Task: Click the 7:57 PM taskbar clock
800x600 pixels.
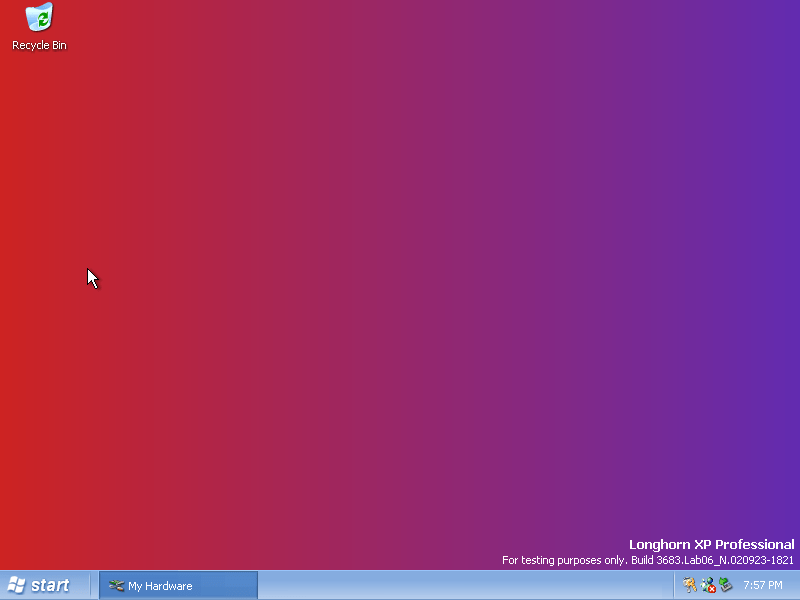Action: (763, 585)
